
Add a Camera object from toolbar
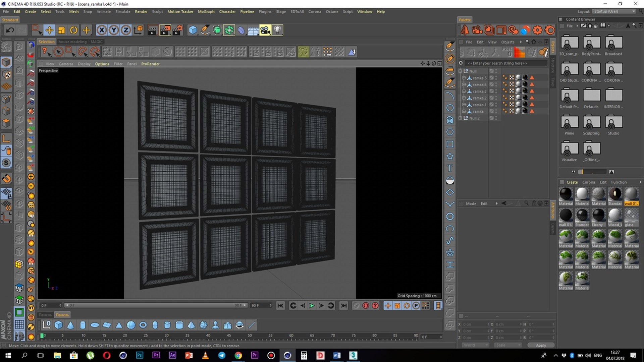265,30
